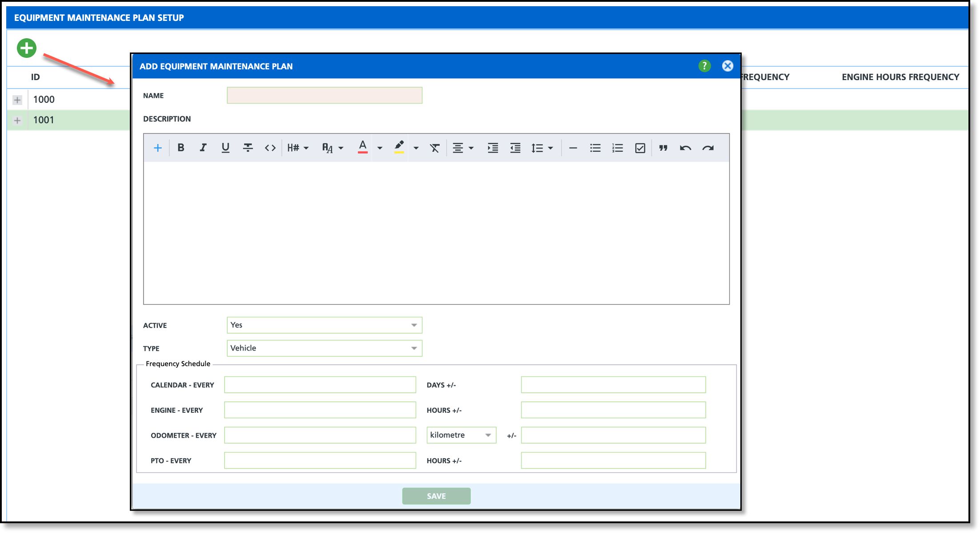Open the Active dropdown showing Yes
Image resolution: width=980 pixels, height=533 pixels.
[x=324, y=325]
